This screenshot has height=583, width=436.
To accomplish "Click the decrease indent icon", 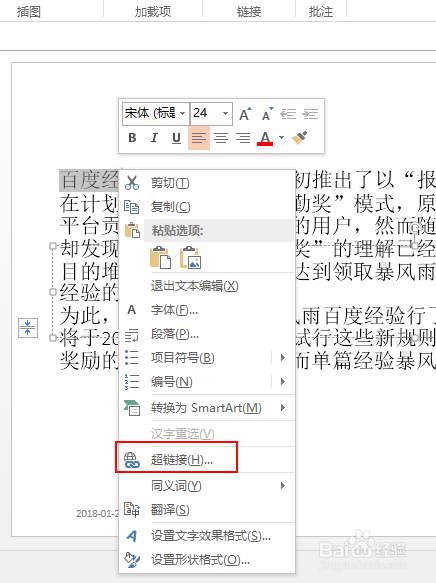I will 288,114.
